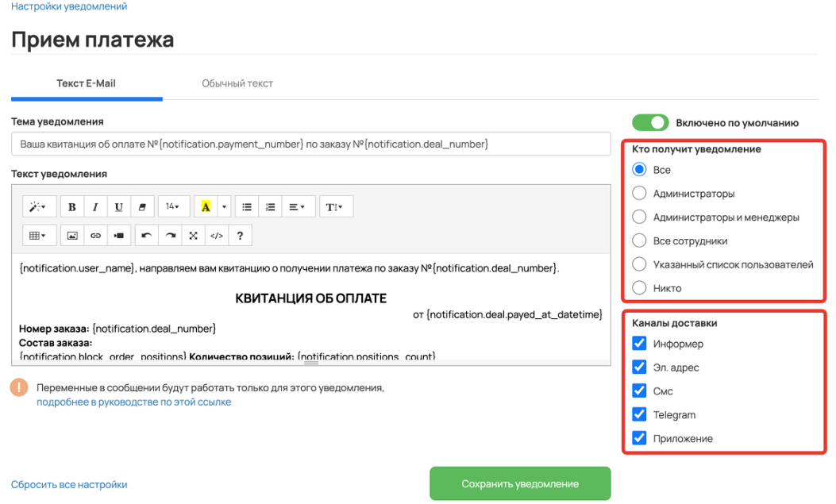Click the Прием платежа page title
The width and height of the screenshot is (836, 504).
93,40
